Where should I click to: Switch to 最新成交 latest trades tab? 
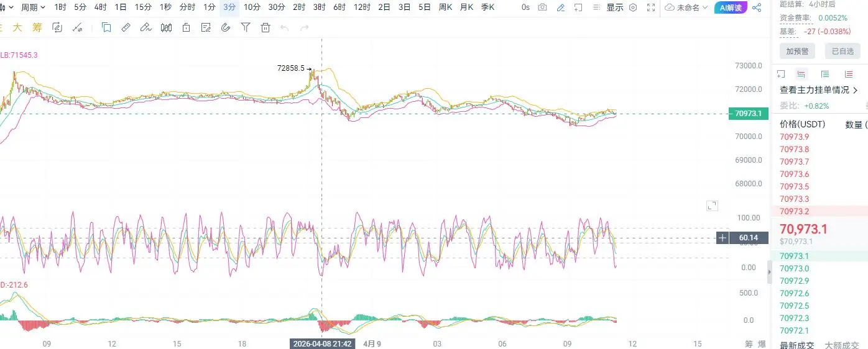pyautogui.click(x=796, y=345)
